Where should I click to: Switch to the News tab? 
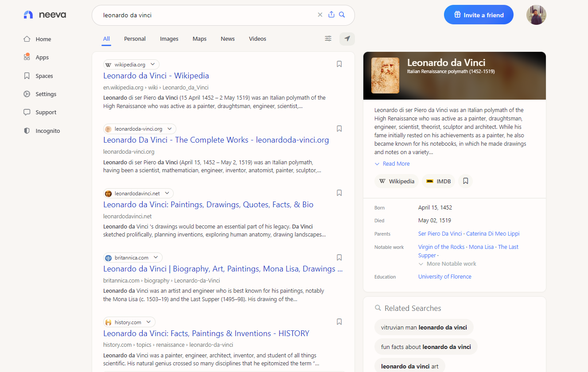tap(228, 39)
